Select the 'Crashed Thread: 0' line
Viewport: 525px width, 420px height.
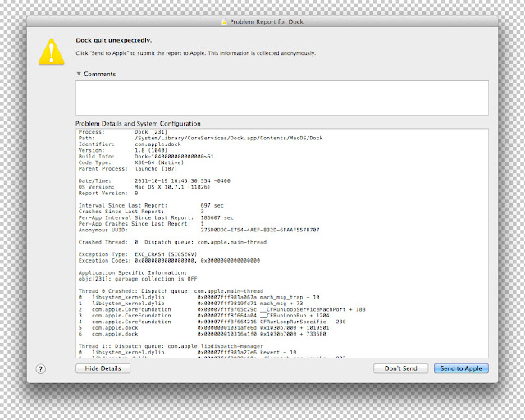coord(172,242)
